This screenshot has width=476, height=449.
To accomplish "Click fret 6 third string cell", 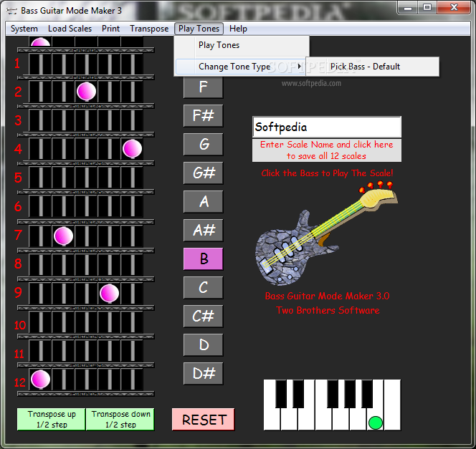I will (87, 206).
